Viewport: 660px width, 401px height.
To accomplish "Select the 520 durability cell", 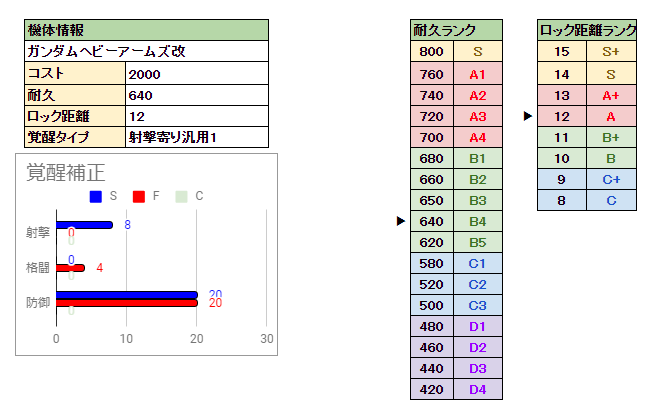I will coord(432,285).
